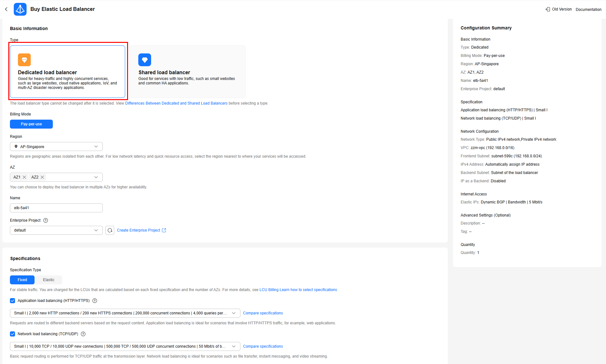Click the orange Dedicated load balancer icon

(x=24, y=60)
